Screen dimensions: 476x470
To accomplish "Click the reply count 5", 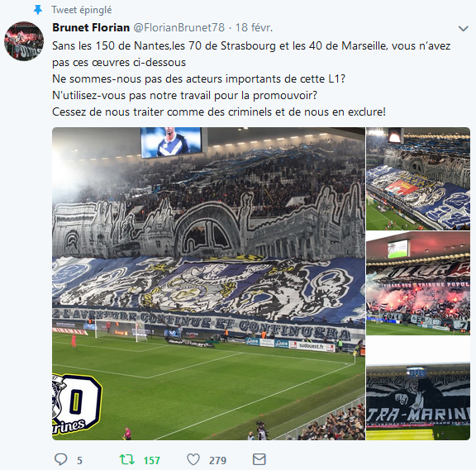I will (79, 460).
